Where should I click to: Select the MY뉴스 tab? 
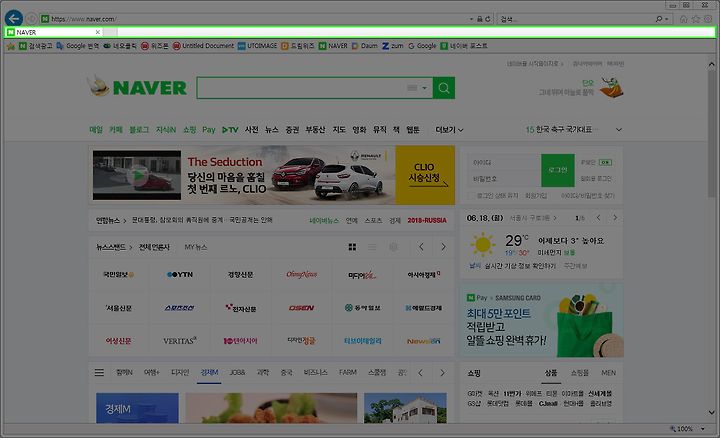tap(196, 247)
